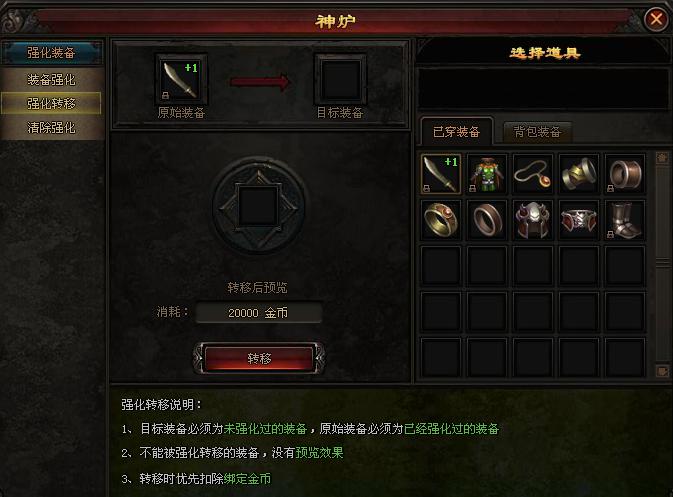
Task: Select the green armor equipment icon
Action: click(487, 174)
